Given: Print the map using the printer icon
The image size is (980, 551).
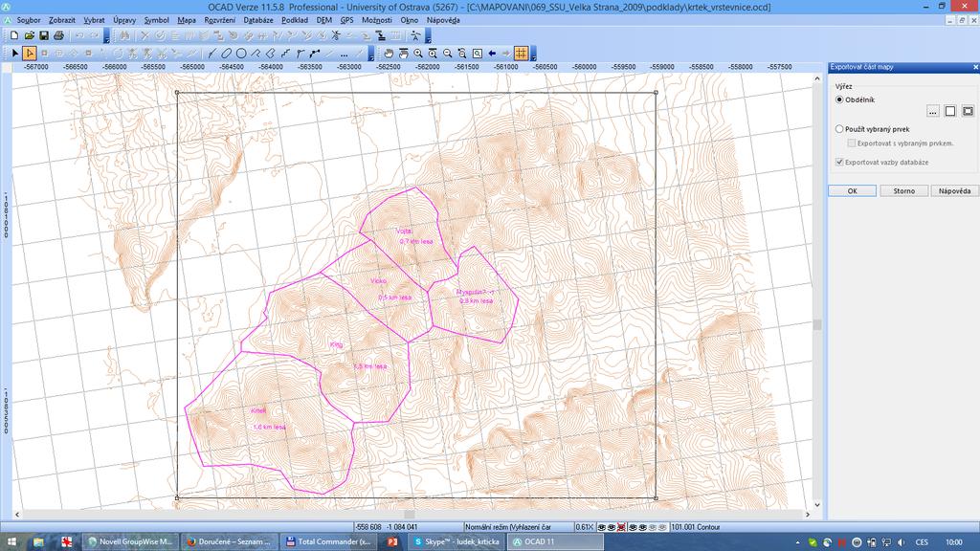Looking at the screenshot, I should pos(58,36).
